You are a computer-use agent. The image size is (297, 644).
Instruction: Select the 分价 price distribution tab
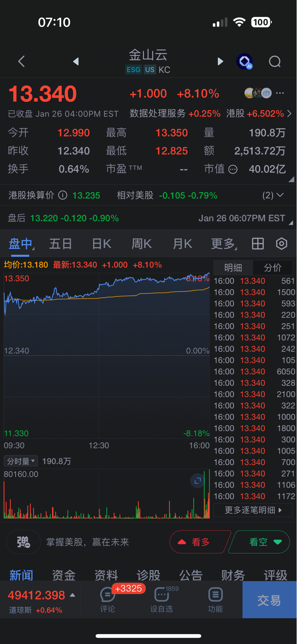(273, 268)
